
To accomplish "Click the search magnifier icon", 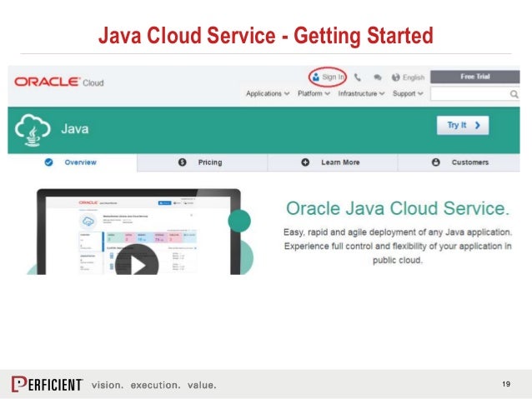I will pyautogui.click(x=514, y=94).
